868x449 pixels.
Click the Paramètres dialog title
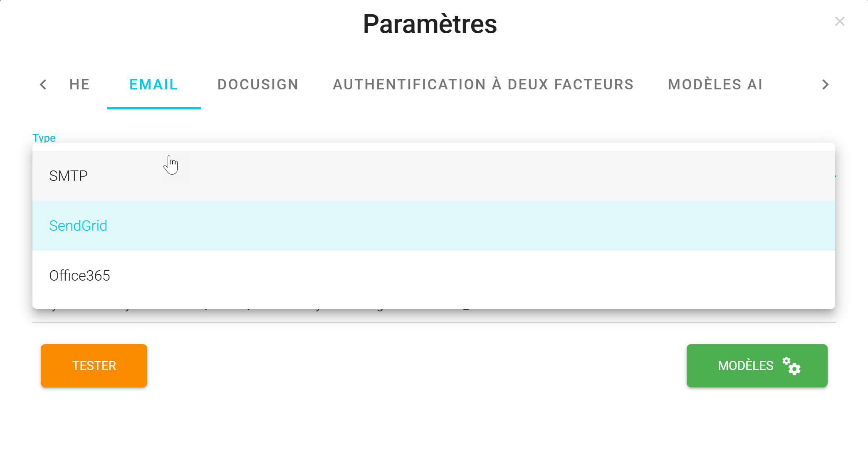(430, 24)
